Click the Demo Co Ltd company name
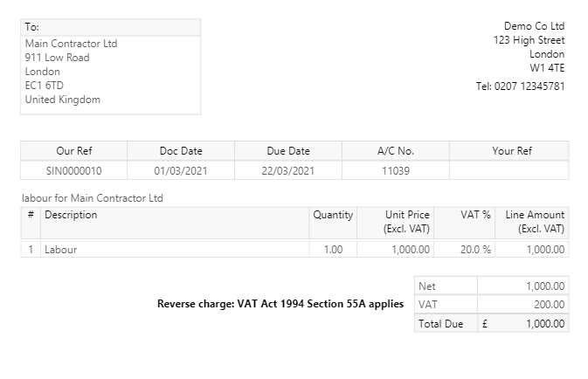 (534, 26)
